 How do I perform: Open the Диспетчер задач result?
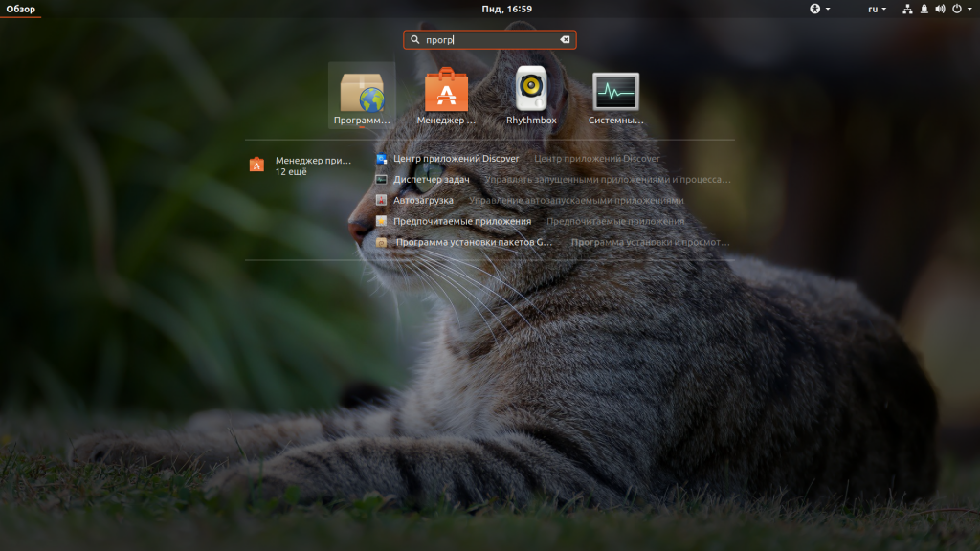553,179
